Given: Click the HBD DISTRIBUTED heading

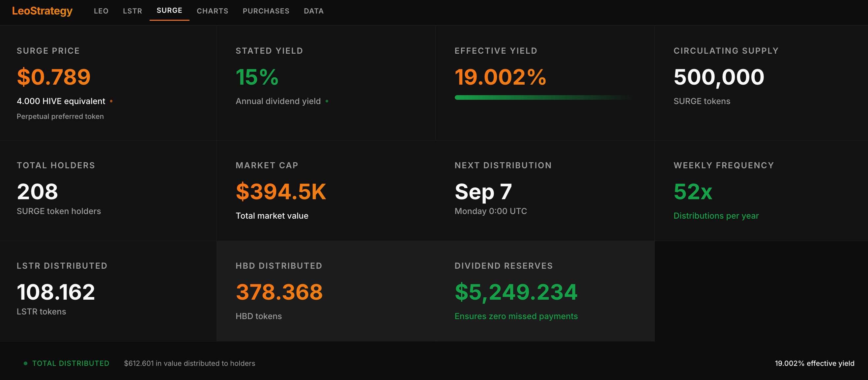Looking at the screenshot, I should pos(279,266).
